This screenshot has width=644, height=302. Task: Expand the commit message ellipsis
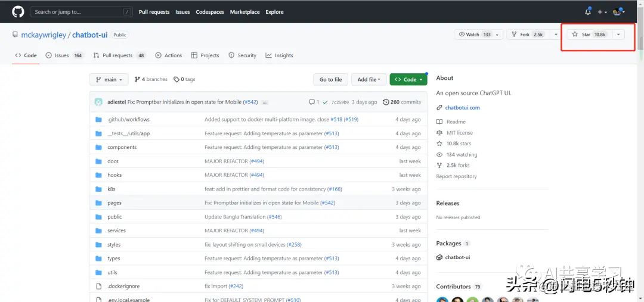pyautogui.click(x=265, y=102)
